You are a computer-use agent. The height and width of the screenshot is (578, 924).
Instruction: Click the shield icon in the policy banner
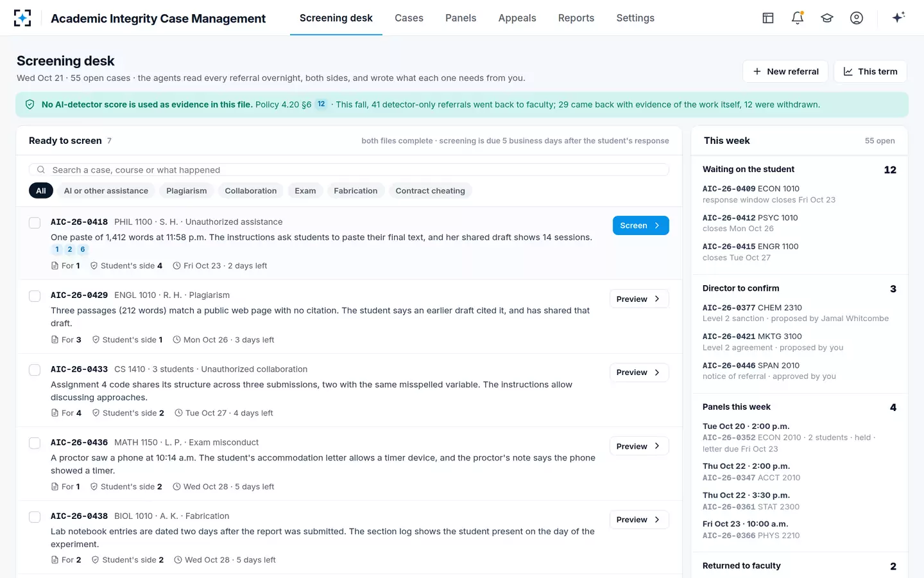click(x=30, y=105)
